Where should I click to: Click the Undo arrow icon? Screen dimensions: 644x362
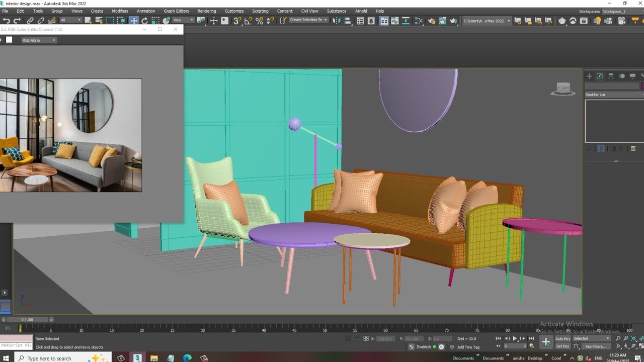[7, 21]
